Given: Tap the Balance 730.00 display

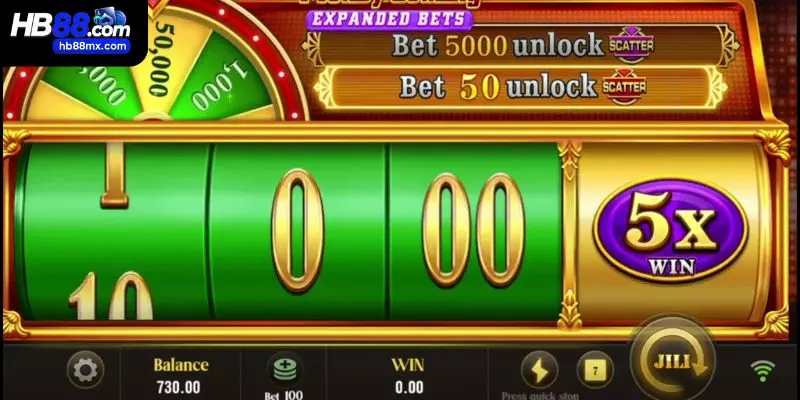Looking at the screenshot, I should click(x=181, y=376).
